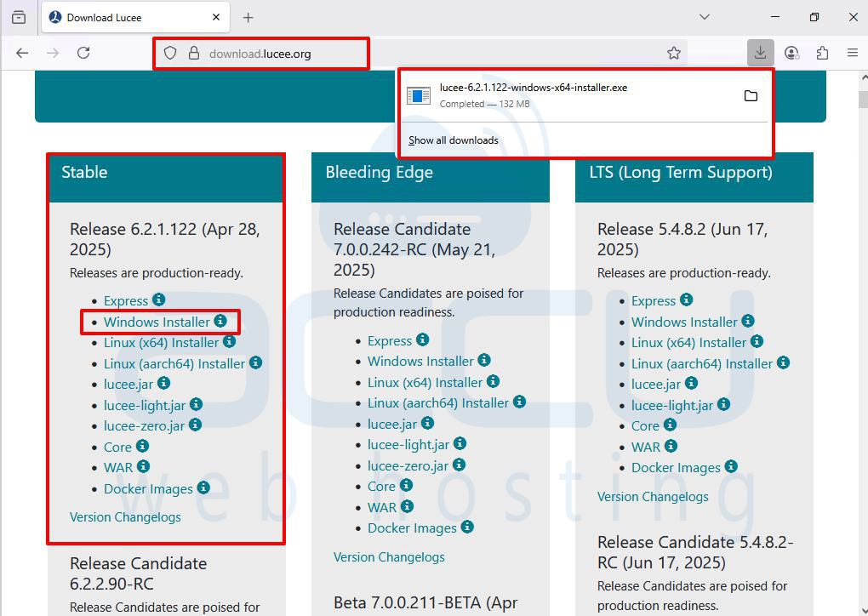
Task: Open the tab overview icon at far left
Action: tap(19, 18)
